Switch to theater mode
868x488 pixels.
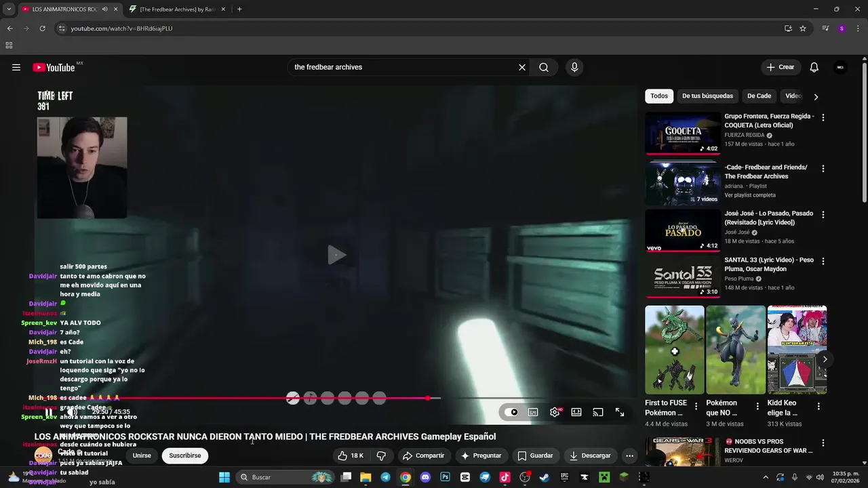[x=576, y=412]
